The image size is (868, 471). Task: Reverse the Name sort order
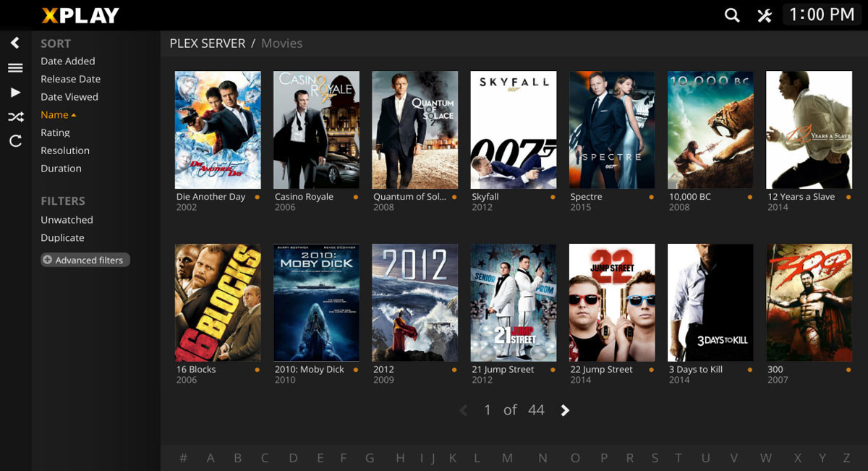(x=58, y=115)
